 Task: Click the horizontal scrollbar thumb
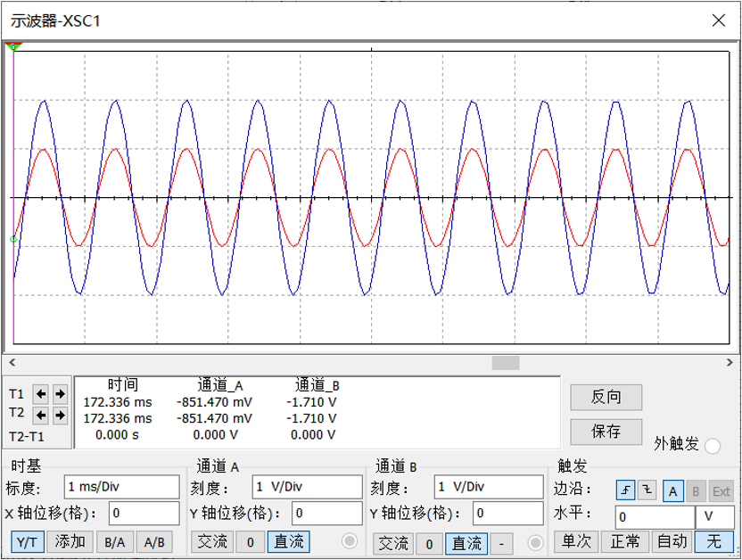(506, 363)
